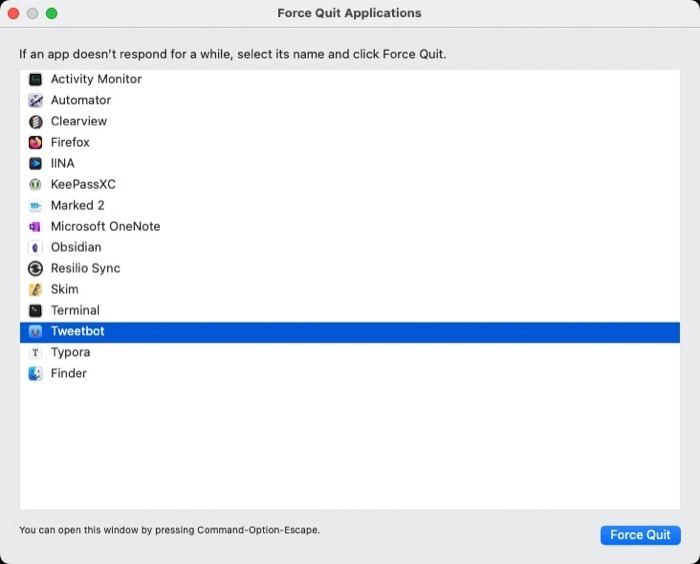Click the KeePassXC key icon
The width and height of the screenshot is (700, 564).
(x=35, y=184)
